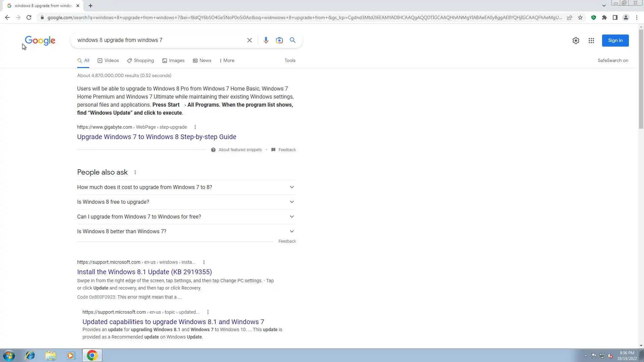Click the voice search microphone icon
This screenshot has height=362, width=644.
(x=266, y=40)
